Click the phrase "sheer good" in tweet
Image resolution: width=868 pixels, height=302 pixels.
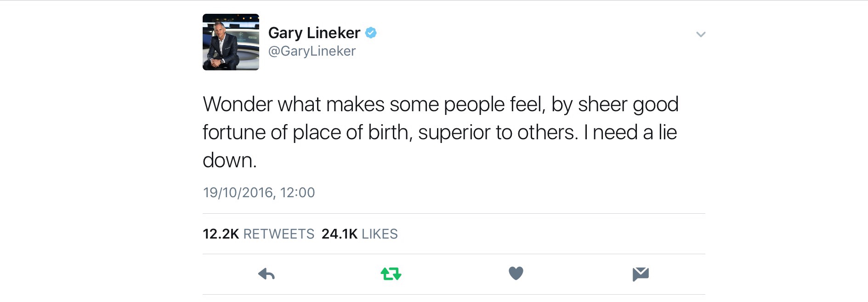pos(628,105)
